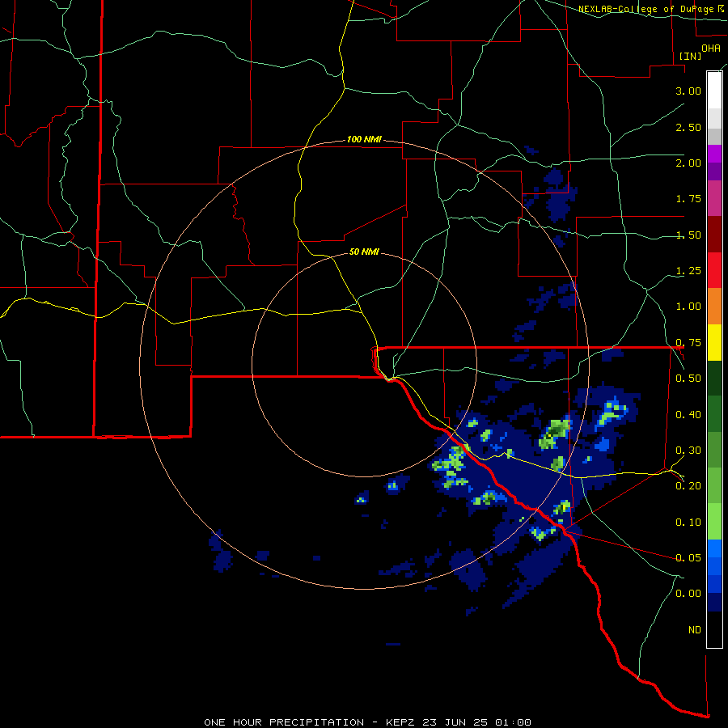Click the ONE HOUR PRECIPITATION KEPZ title

(367, 722)
